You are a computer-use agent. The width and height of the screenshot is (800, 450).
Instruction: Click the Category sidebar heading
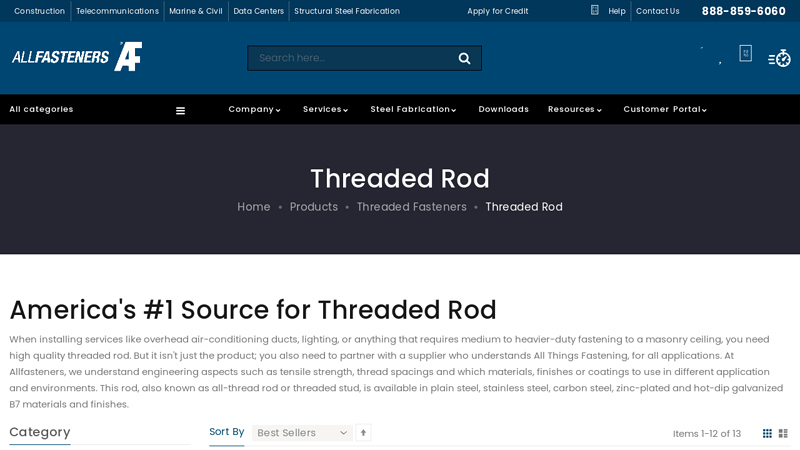click(40, 432)
